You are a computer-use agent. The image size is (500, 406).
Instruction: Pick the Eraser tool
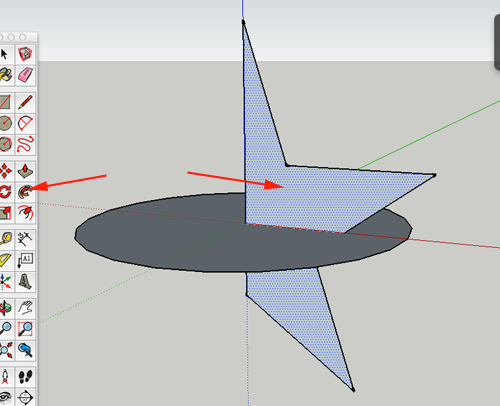[25, 75]
